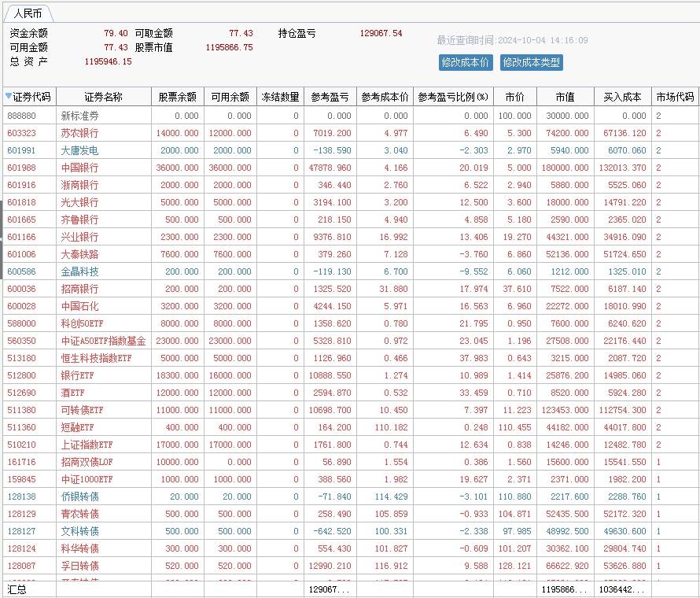Screen dimensions: 700x598
Task: Click the 买入成本 column header
Action: coord(623,97)
